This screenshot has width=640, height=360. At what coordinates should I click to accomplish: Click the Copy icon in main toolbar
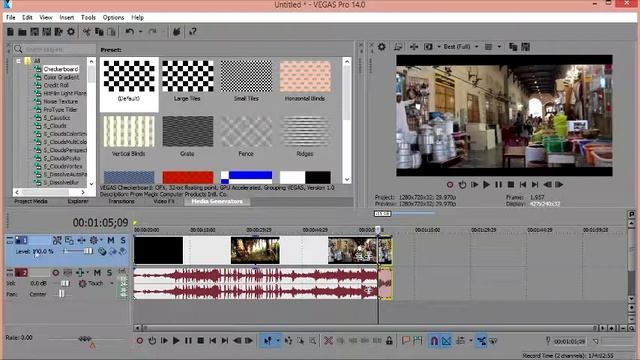[99, 32]
